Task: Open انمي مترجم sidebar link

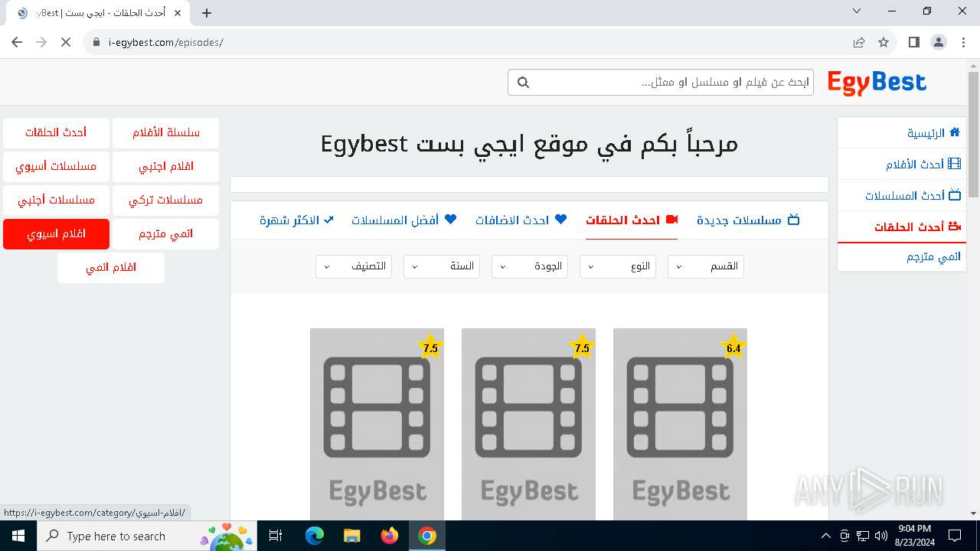Action: pyautogui.click(x=902, y=257)
